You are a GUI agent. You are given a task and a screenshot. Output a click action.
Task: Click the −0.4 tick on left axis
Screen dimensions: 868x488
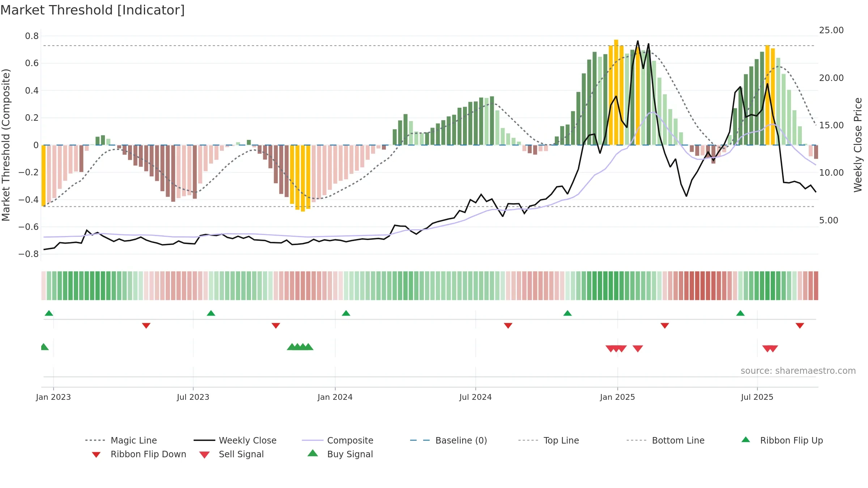pos(29,200)
